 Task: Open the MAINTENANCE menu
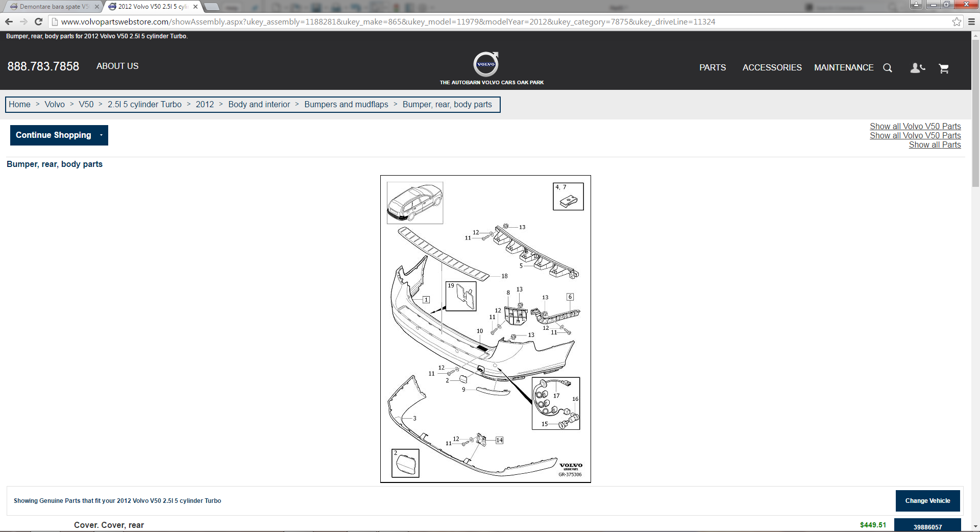pos(844,67)
